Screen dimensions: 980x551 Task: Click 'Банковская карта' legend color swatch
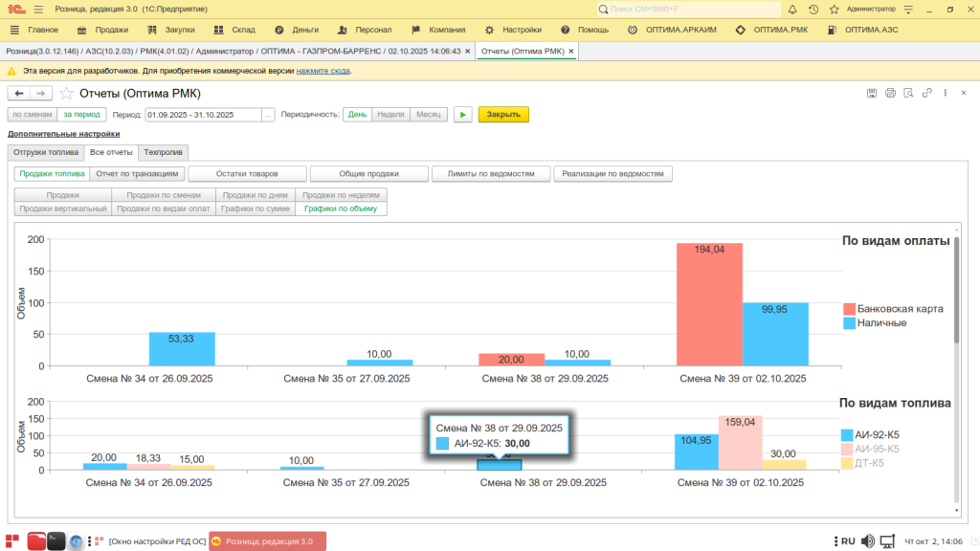[849, 309]
